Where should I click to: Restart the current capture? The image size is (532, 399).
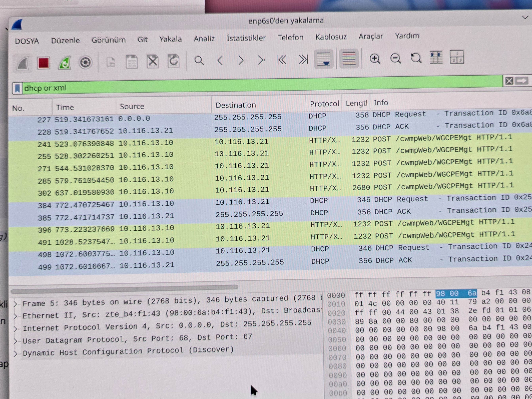coord(65,63)
